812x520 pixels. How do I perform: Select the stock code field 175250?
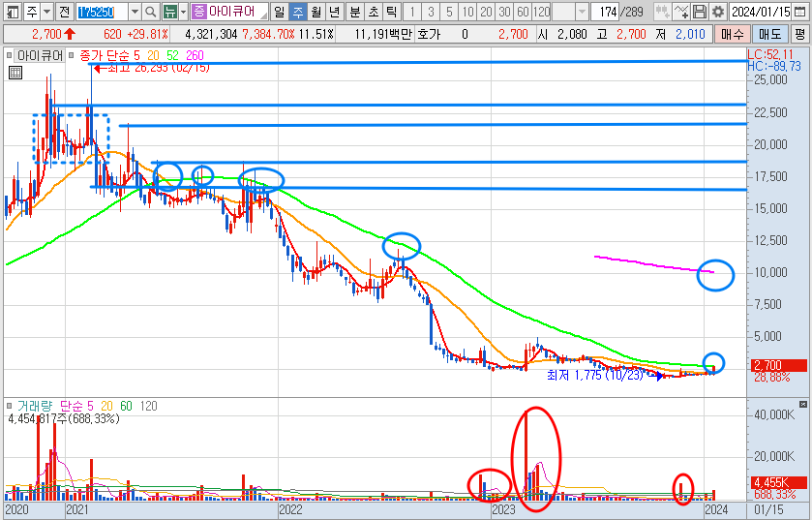click(x=102, y=12)
